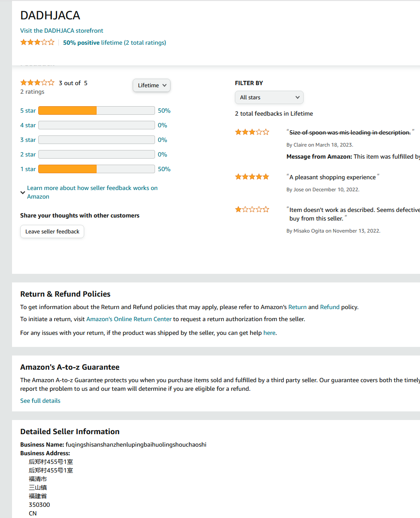Screen dimensions: 420x518
Task: Click See full details for A-to-z Guarantee
Action: pyautogui.click(x=40, y=401)
